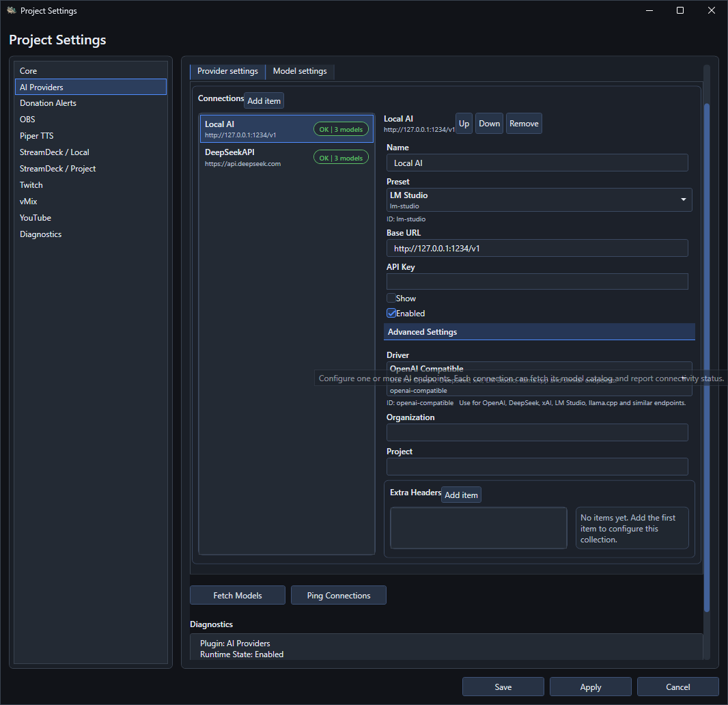The height and width of the screenshot is (705, 728).
Task: Open the Preset LM Studio dropdown
Action: tap(539, 199)
